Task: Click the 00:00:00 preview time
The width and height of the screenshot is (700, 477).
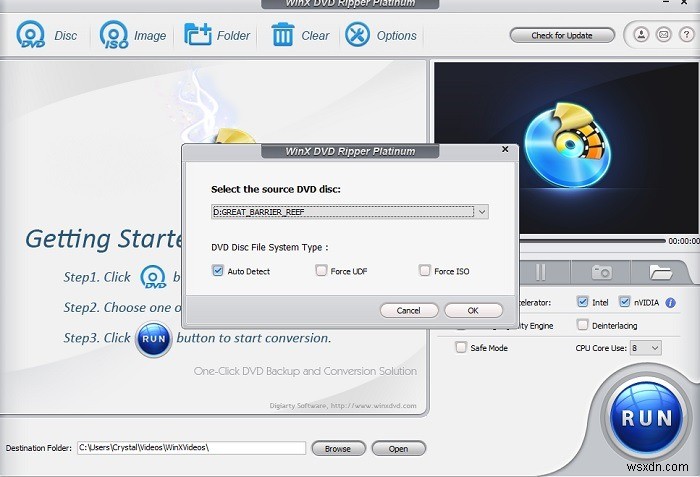Action: click(683, 241)
